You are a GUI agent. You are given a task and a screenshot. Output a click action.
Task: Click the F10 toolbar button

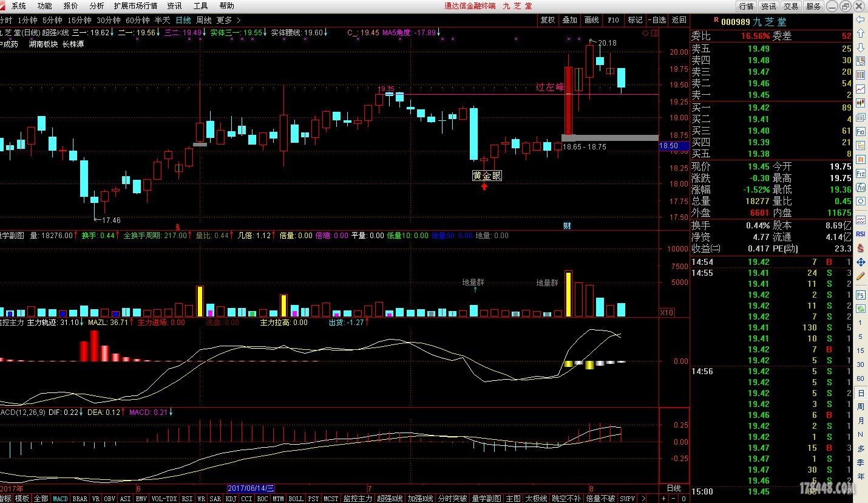coord(613,20)
